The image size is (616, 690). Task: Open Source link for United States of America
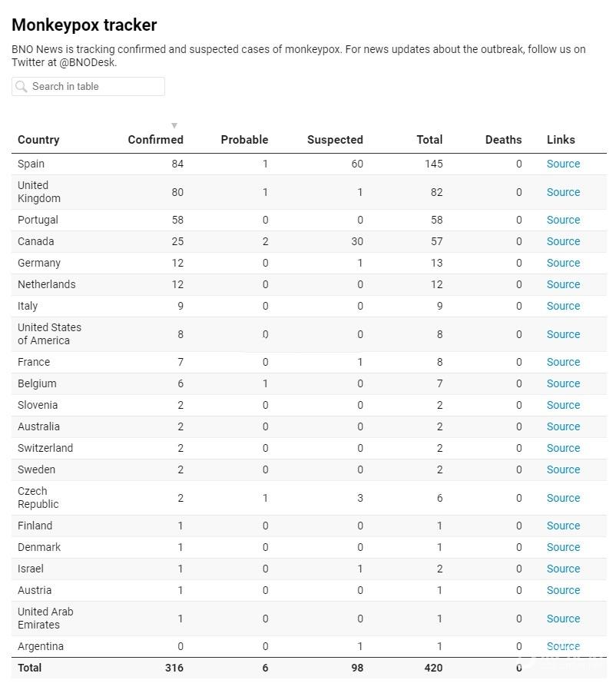point(563,334)
